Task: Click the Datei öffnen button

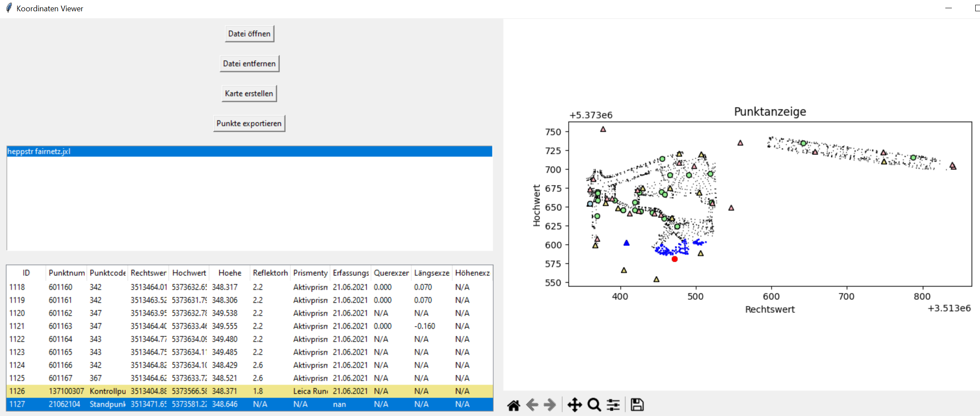Action: point(249,34)
